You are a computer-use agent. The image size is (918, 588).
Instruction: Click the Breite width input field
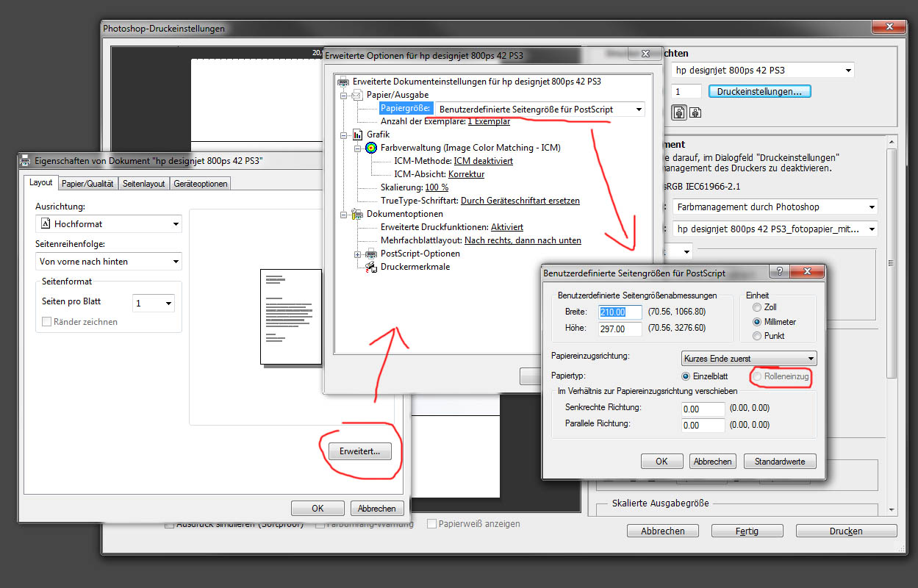[x=620, y=312]
